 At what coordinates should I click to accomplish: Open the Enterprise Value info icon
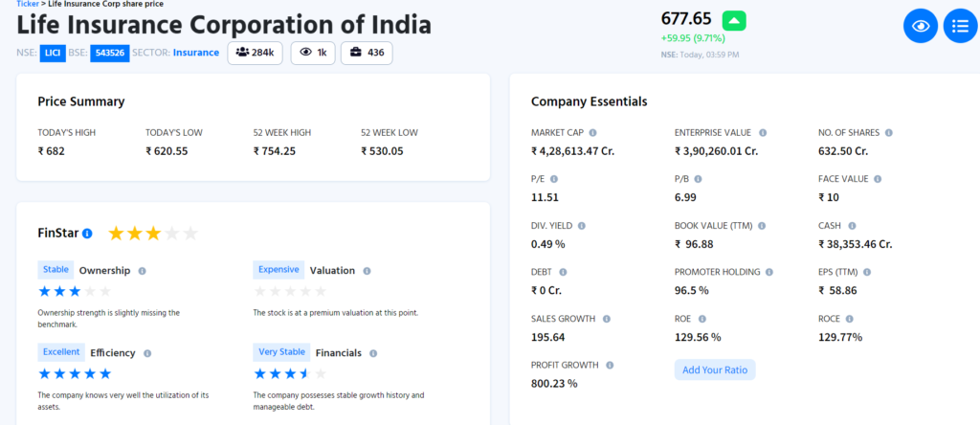coord(763,133)
